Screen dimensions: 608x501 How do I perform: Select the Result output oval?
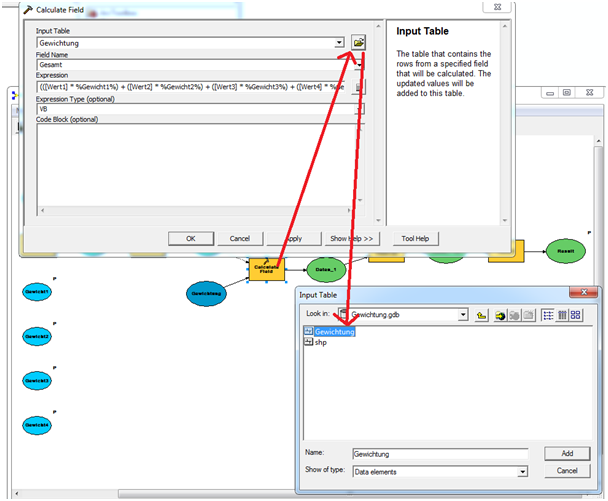[566, 251]
